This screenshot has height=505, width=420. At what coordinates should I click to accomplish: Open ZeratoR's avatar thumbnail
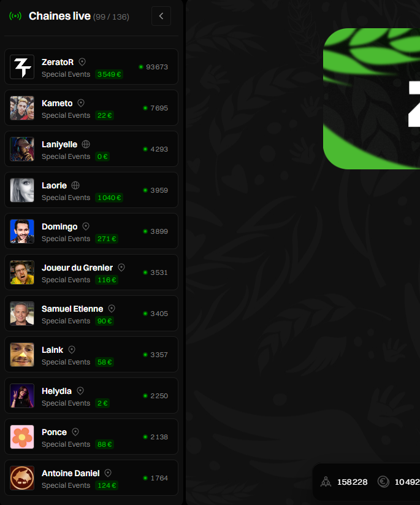pos(22,67)
